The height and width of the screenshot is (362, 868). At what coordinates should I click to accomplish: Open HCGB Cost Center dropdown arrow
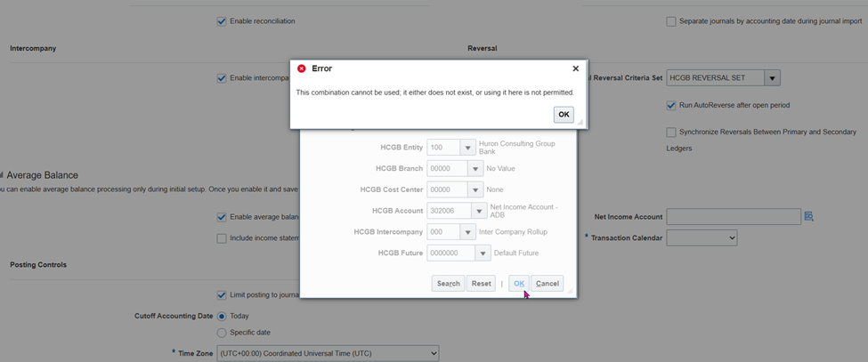(475, 189)
